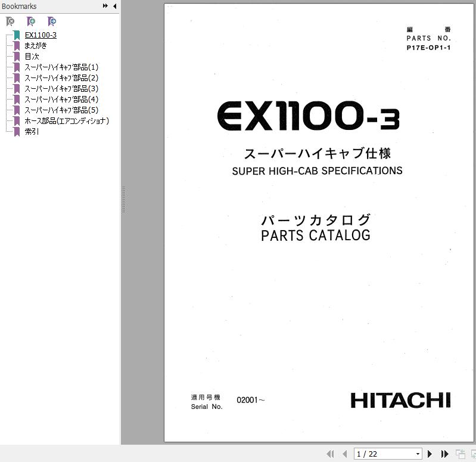Click the Bookmarks panel title
This screenshot has height=462, width=476.
click(x=19, y=6)
